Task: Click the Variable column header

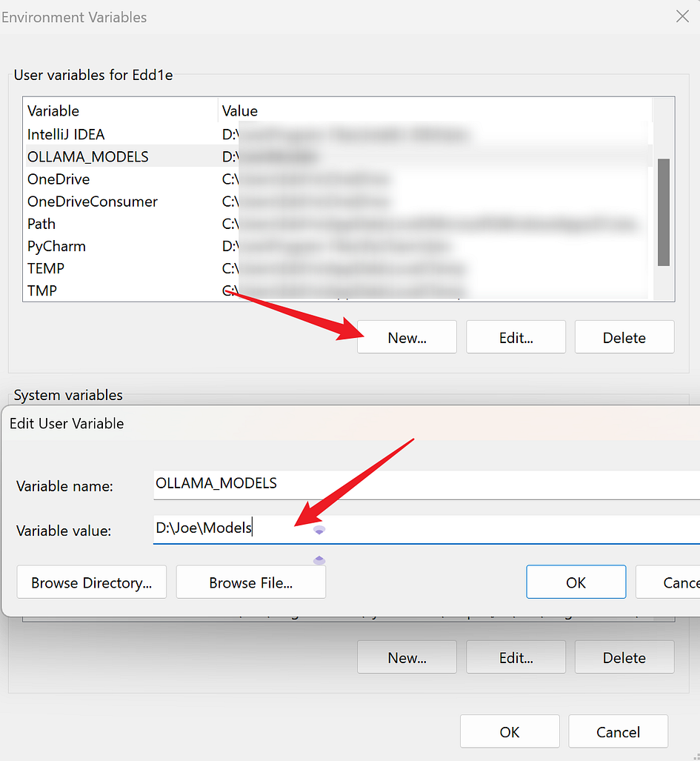Action: (x=121, y=110)
